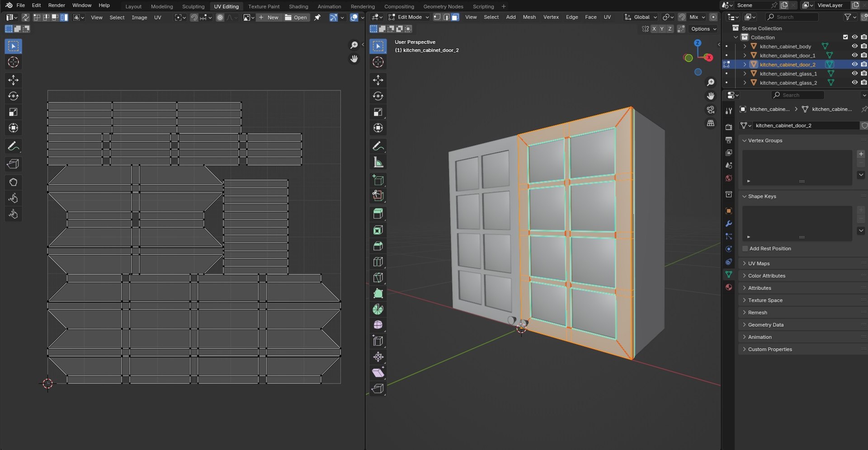Select the Loop Cut tool
Viewport: 868px width, 450px height.
pyautogui.click(x=378, y=262)
